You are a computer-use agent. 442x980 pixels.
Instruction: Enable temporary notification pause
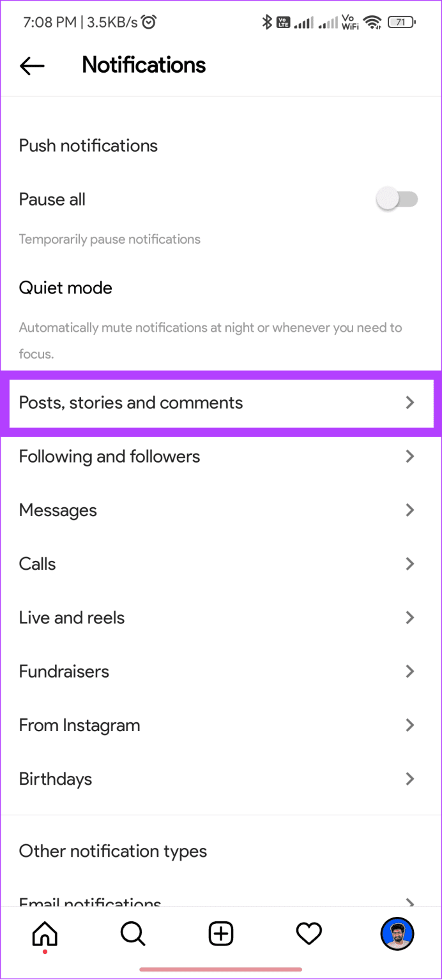tap(397, 198)
